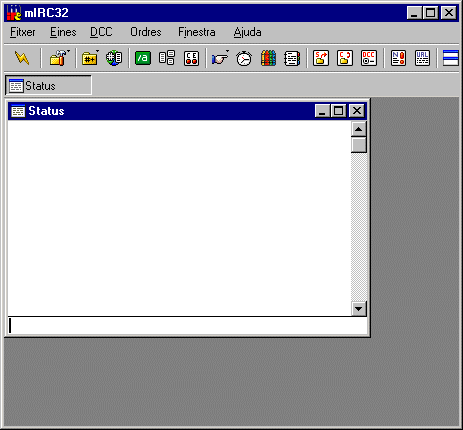Click the Status window's title bar icon
463x430 pixels.
tap(18, 111)
